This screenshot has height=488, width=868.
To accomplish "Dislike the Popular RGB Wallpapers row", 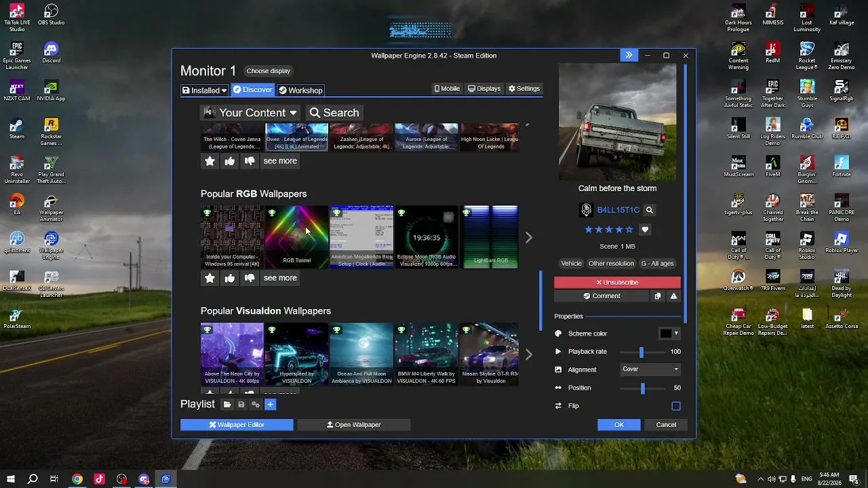I will click(x=250, y=278).
